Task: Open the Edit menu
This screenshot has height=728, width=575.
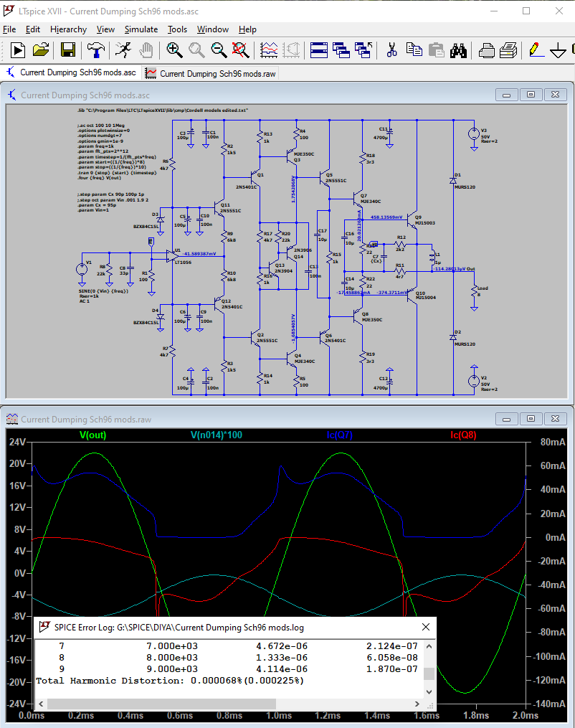Action: click(x=32, y=29)
